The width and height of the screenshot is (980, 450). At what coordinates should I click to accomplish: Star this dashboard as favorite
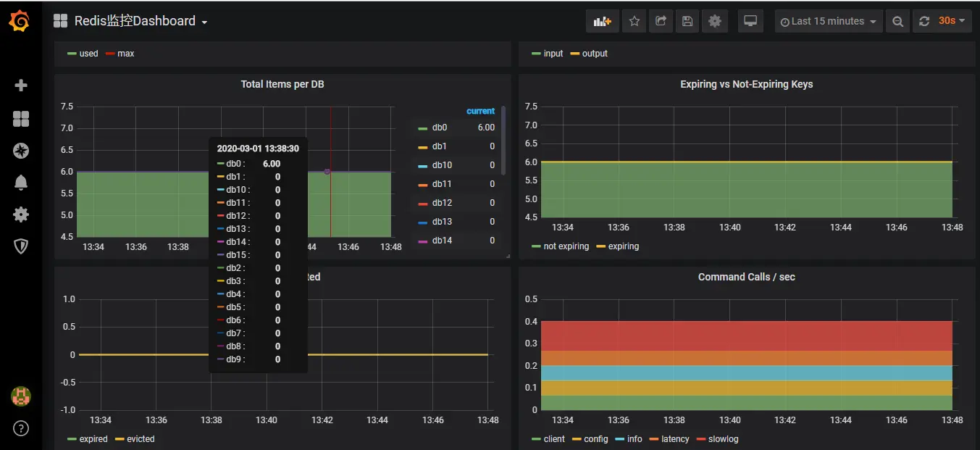[635, 22]
